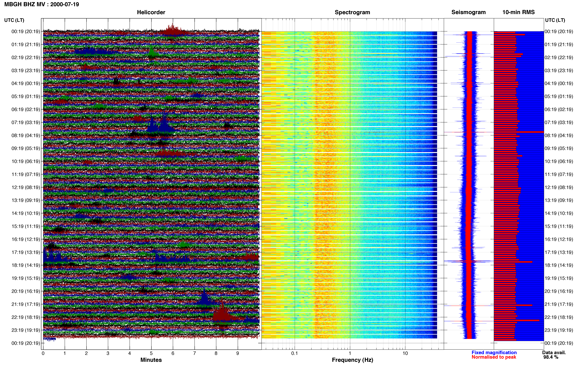
Task: Click the '0' tick on Minutes axis
Action: pyautogui.click(x=43, y=353)
